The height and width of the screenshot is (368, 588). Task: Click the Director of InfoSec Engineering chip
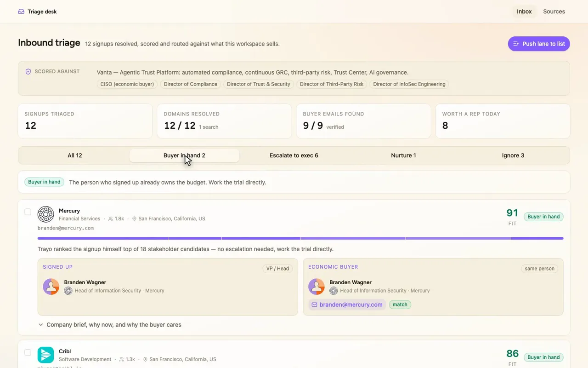point(409,84)
